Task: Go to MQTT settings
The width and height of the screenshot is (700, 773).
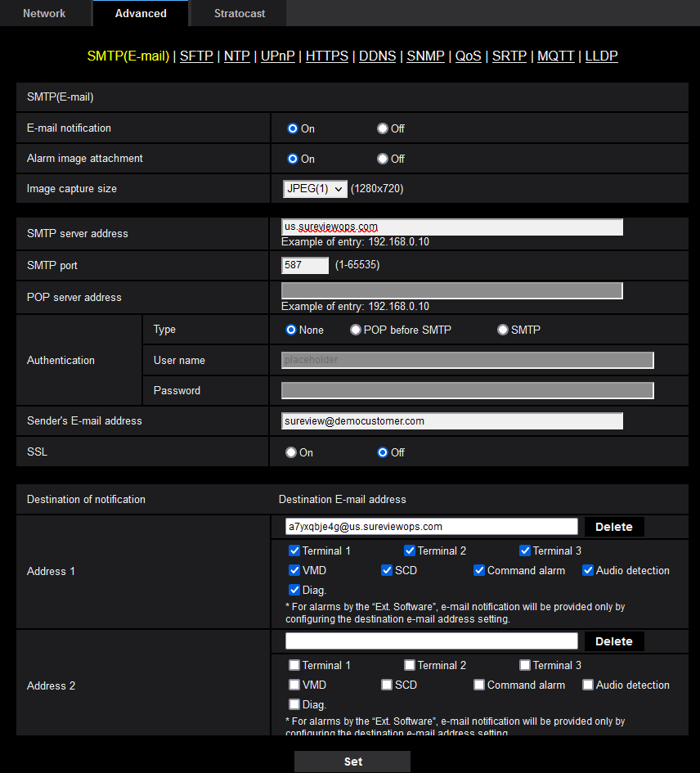Action: point(555,56)
